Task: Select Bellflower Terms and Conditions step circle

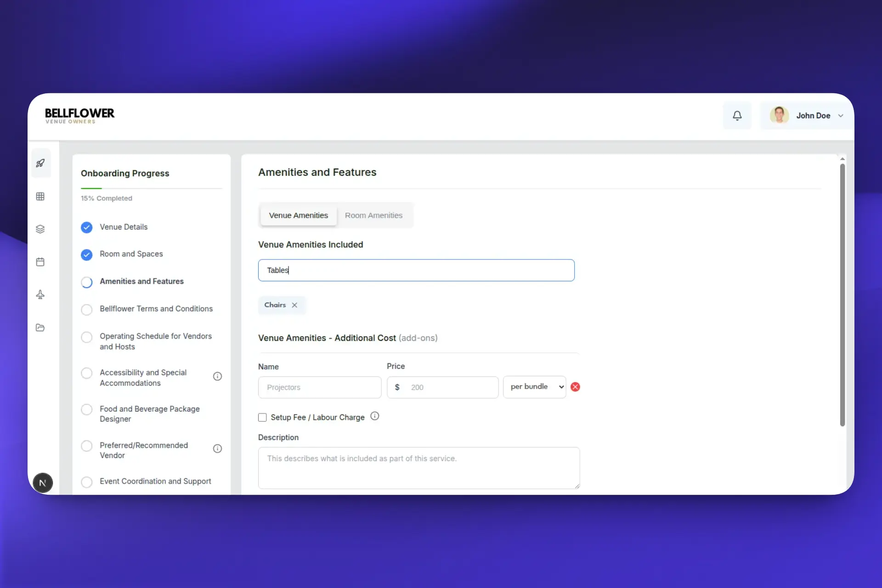Action: pyautogui.click(x=86, y=310)
